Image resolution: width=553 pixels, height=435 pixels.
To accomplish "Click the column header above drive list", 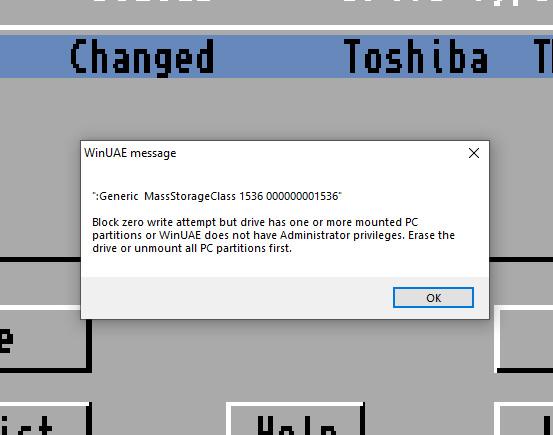I will pyautogui.click(x=276, y=9).
